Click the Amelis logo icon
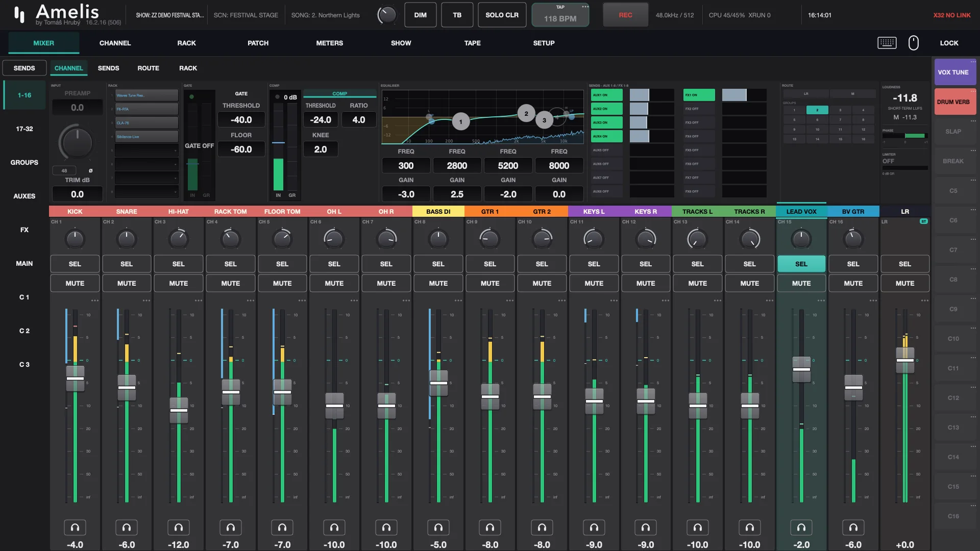 click(x=19, y=14)
